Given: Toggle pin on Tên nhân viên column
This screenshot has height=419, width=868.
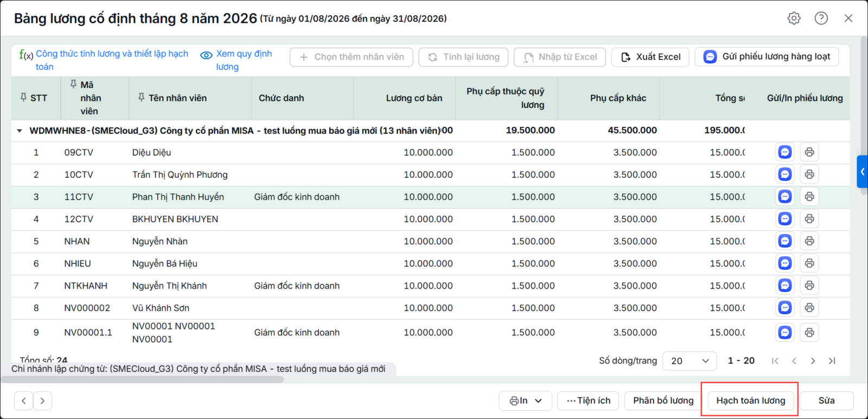Looking at the screenshot, I should pos(141,97).
